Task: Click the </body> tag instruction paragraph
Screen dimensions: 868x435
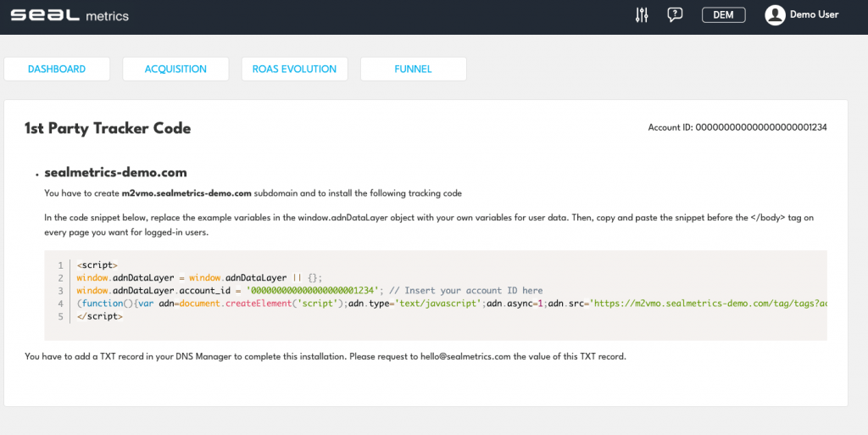Action: (429, 225)
